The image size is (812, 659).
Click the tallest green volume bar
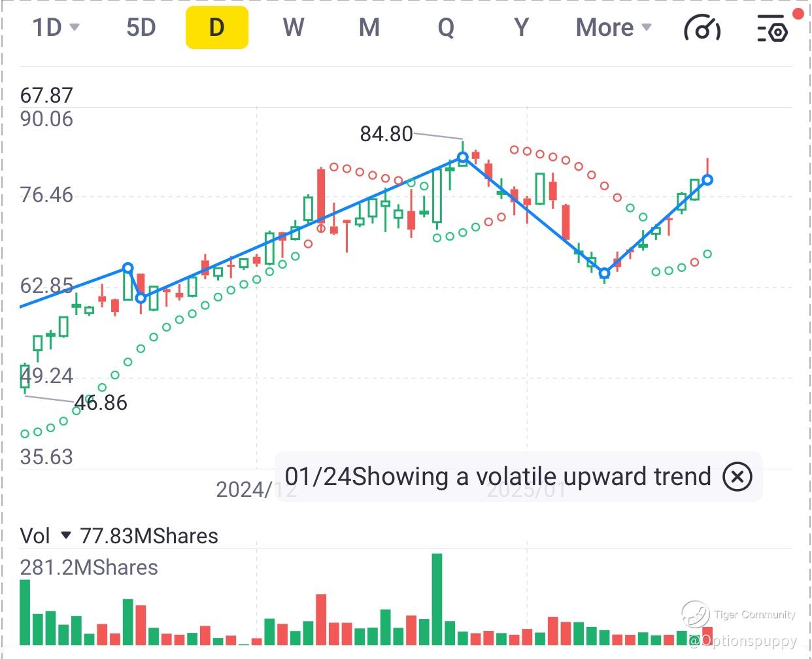(437, 598)
